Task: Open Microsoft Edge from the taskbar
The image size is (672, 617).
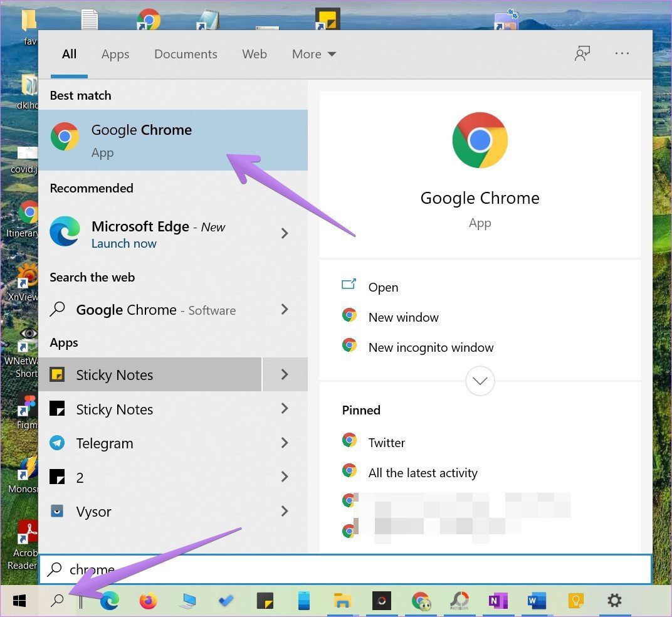Action: click(109, 601)
